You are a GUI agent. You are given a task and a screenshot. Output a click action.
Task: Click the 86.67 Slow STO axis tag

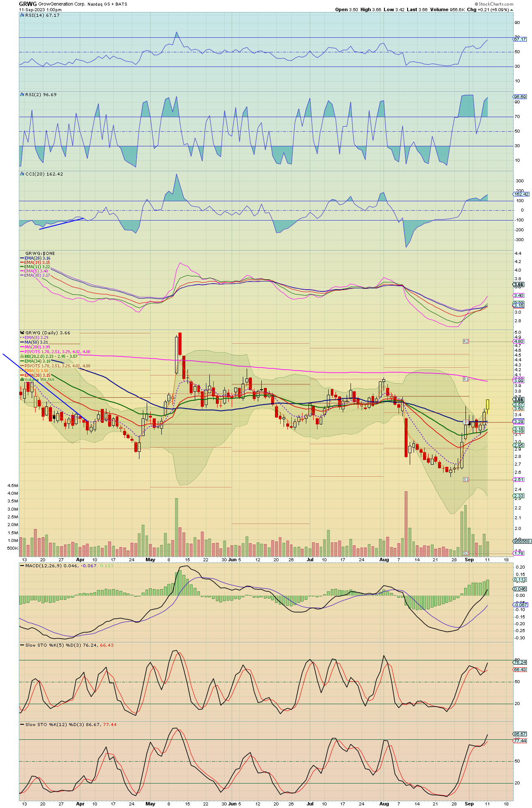tap(520, 734)
